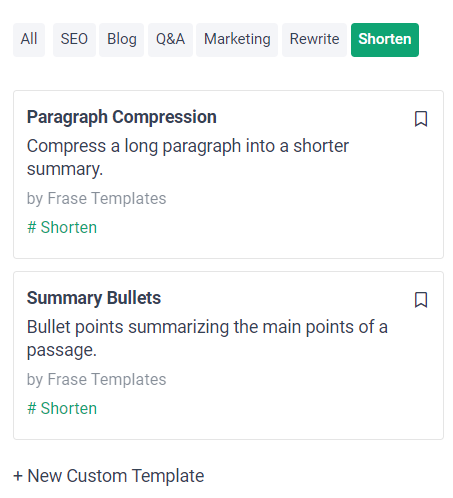Filter templates by Blog
Screen dimensions: 453x498
tap(122, 40)
